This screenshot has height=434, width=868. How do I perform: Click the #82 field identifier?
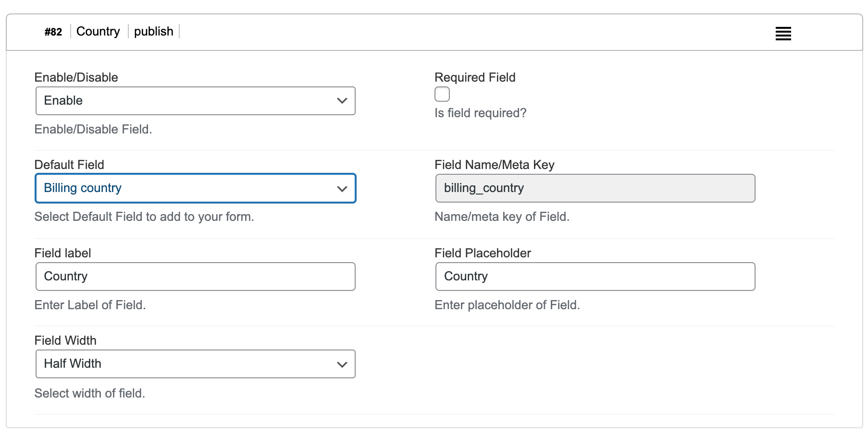coord(53,32)
